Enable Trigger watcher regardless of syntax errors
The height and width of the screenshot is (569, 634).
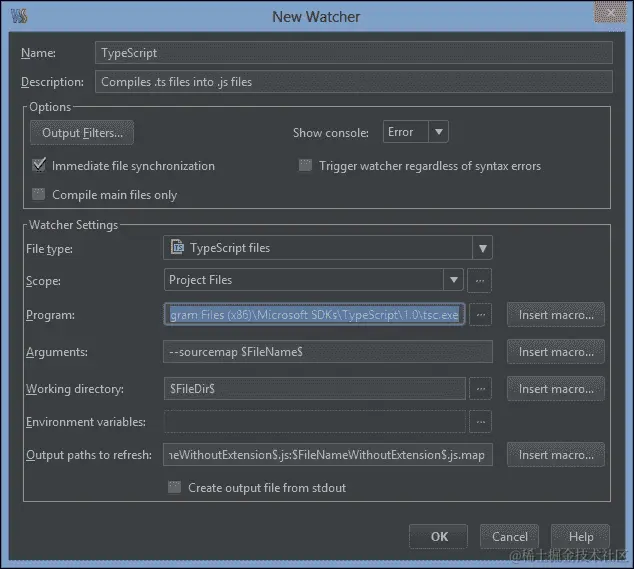(x=305, y=165)
